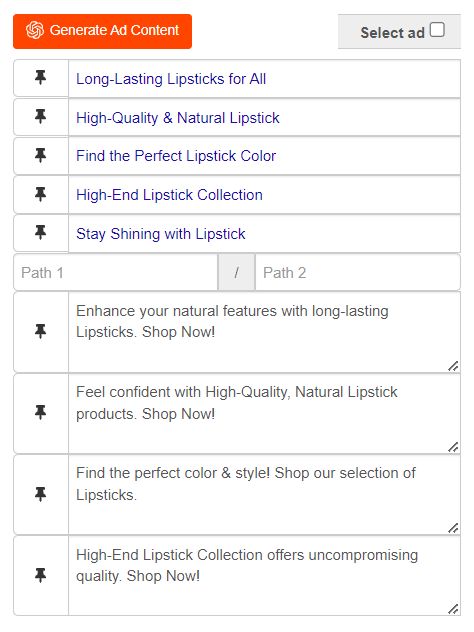Pin the 'Long-Lasting Lipsticks for All' headline
The image size is (474, 632).
pos(40,77)
